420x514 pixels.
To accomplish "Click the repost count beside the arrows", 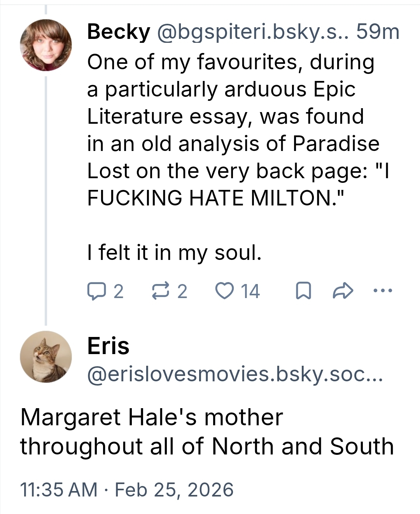I will click(182, 291).
